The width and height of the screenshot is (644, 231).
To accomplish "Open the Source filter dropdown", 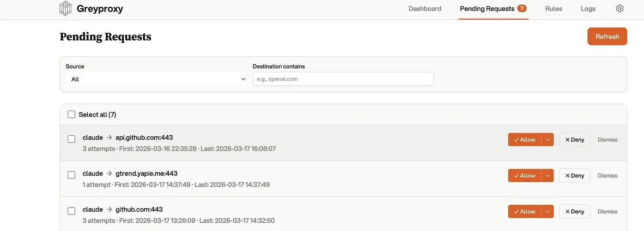I will tap(156, 79).
